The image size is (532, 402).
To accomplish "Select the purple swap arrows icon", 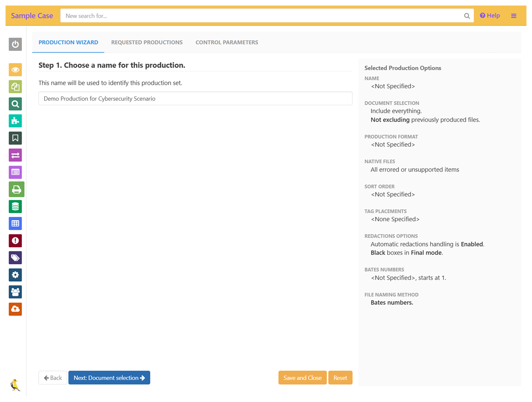I will coord(15,155).
